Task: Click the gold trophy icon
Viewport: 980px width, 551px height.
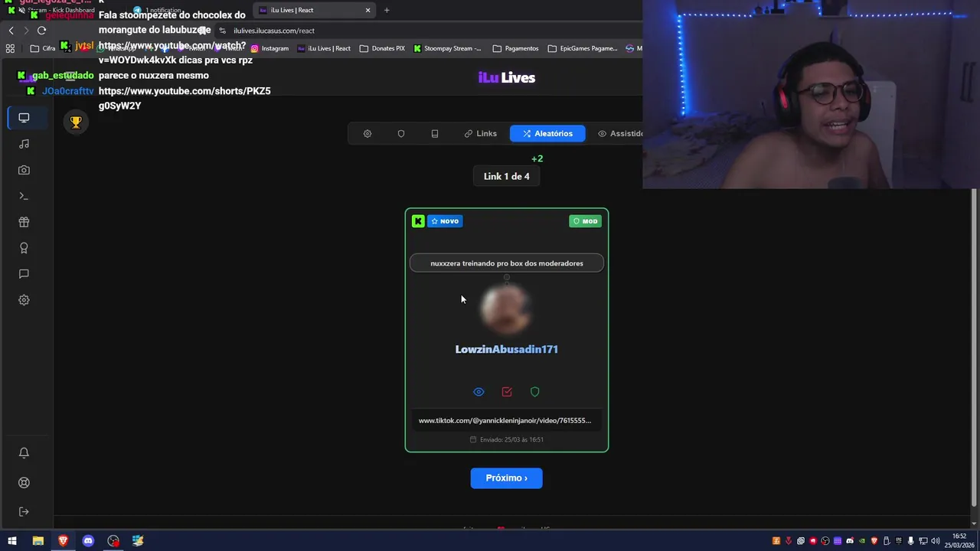Action: [76, 122]
